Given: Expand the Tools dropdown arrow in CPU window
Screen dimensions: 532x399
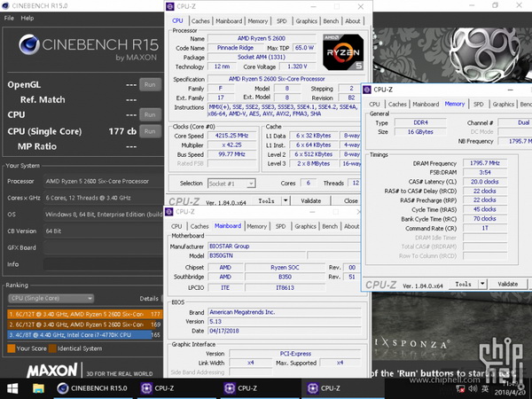Looking at the screenshot, I should point(285,201).
